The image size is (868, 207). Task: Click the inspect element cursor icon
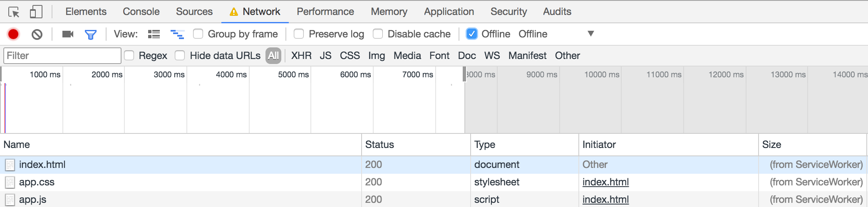(14, 12)
